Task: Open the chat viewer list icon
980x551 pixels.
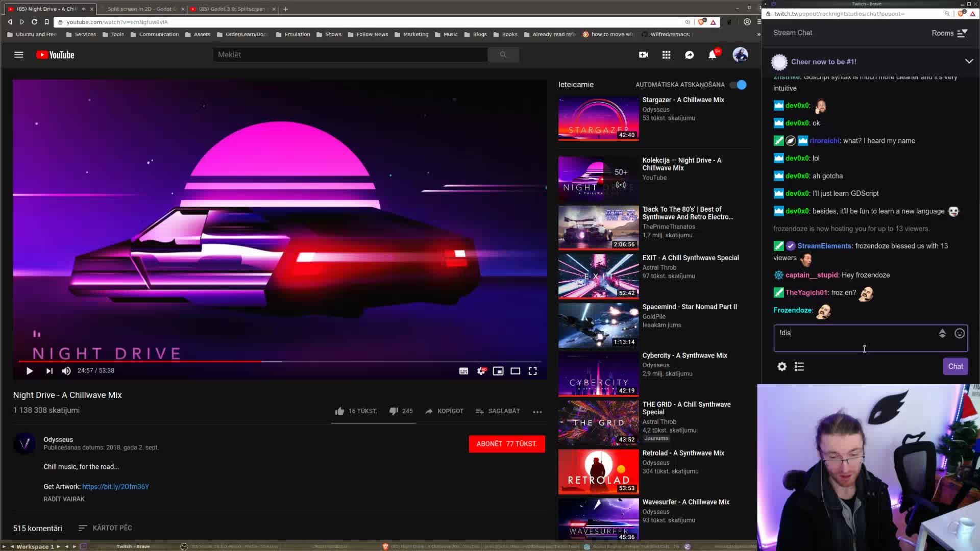Action: click(x=799, y=366)
